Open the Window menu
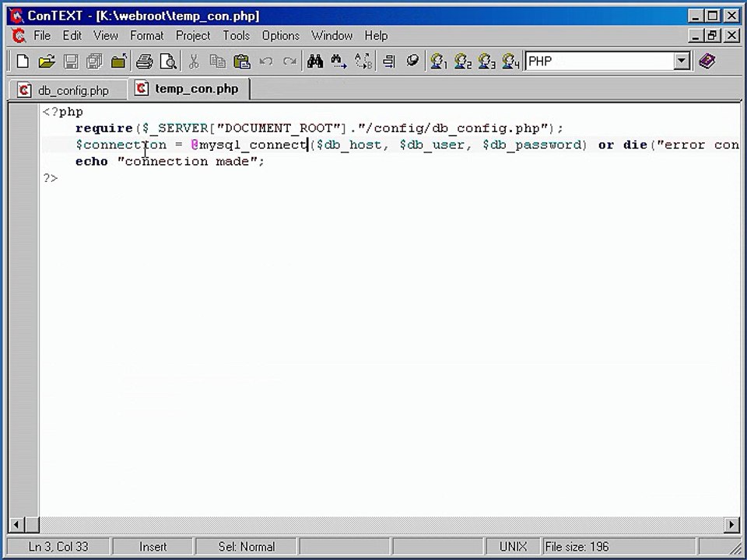 (x=332, y=36)
